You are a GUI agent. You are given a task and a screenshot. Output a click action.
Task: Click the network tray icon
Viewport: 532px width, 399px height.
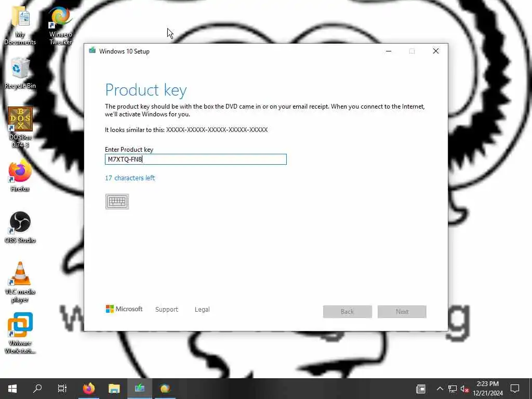(x=453, y=389)
